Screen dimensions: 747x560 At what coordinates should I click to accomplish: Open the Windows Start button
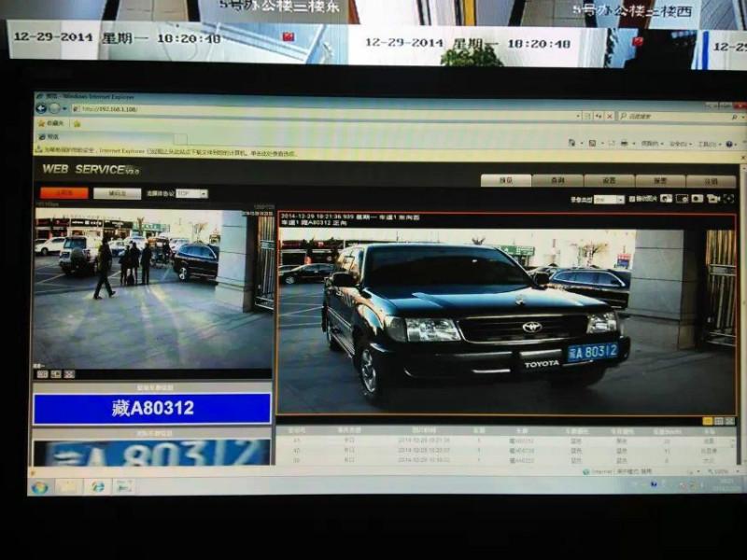40,487
